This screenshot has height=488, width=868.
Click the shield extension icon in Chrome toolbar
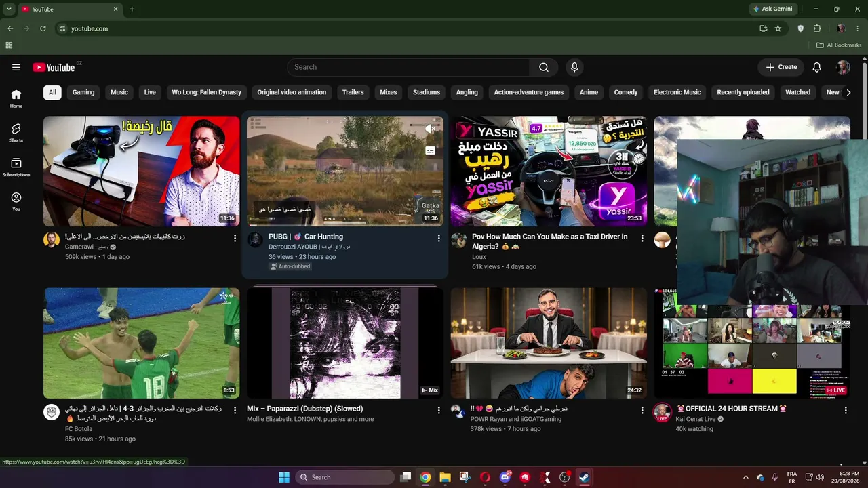click(801, 28)
